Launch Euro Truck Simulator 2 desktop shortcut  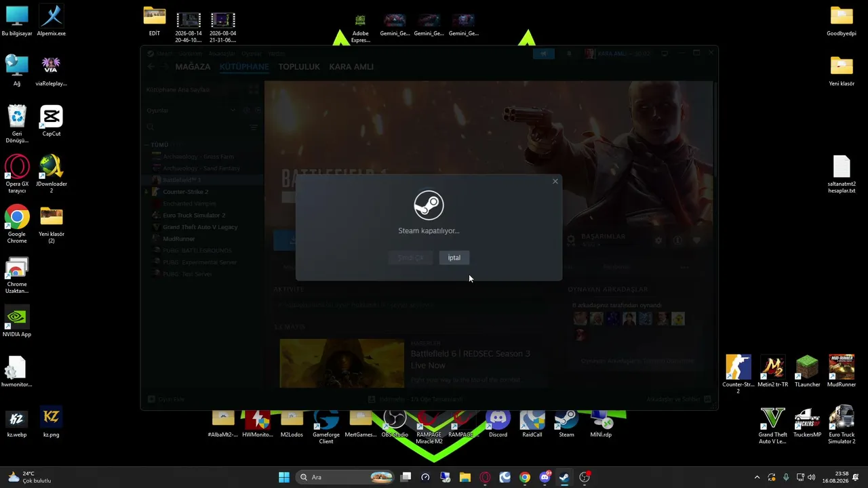842,425
